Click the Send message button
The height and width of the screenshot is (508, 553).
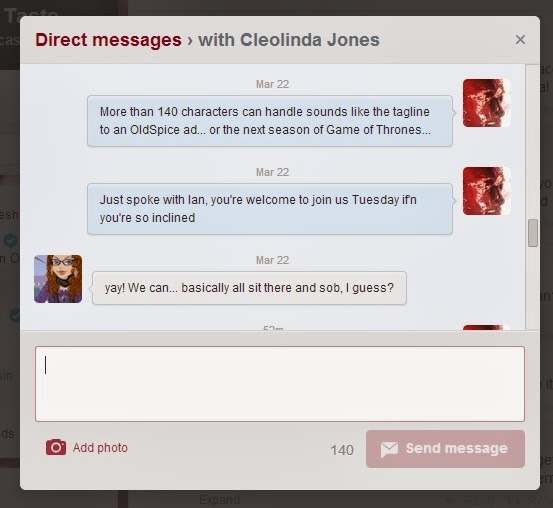tap(445, 449)
